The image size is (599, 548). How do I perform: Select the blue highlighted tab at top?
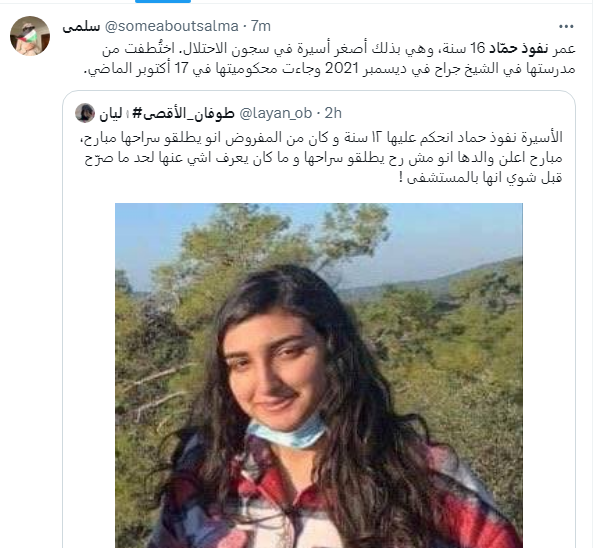pyautogui.click(x=163, y=2)
